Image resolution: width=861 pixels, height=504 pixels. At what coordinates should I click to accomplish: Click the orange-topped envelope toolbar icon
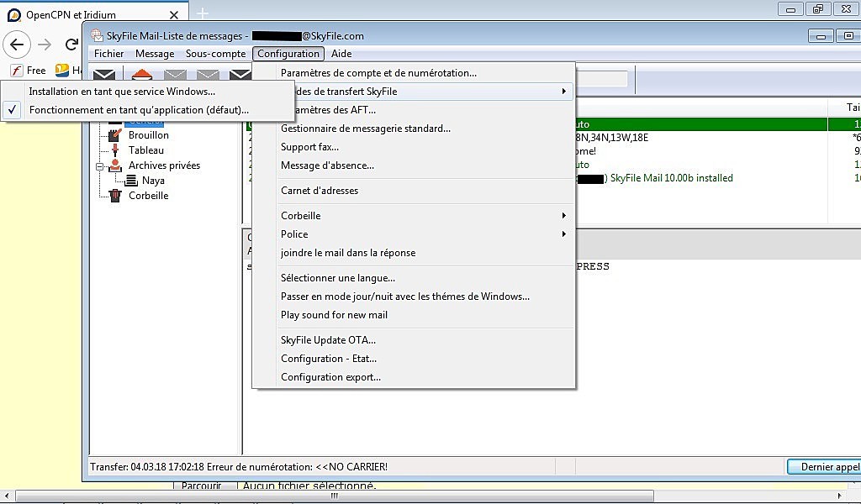tap(141, 75)
